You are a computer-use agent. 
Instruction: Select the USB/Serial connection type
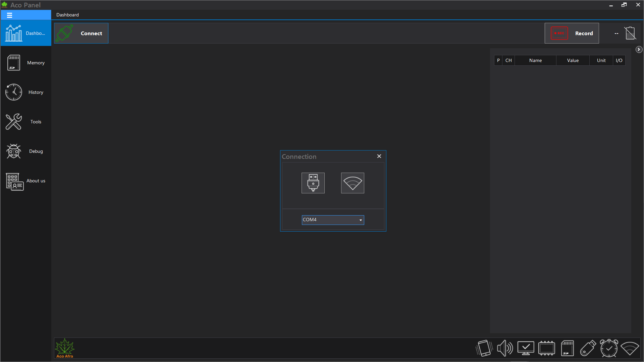pyautogui.click(x=313, y=183)
